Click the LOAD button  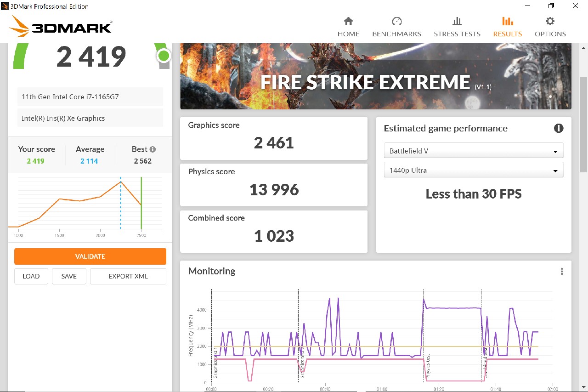click(x=31, y=276)
